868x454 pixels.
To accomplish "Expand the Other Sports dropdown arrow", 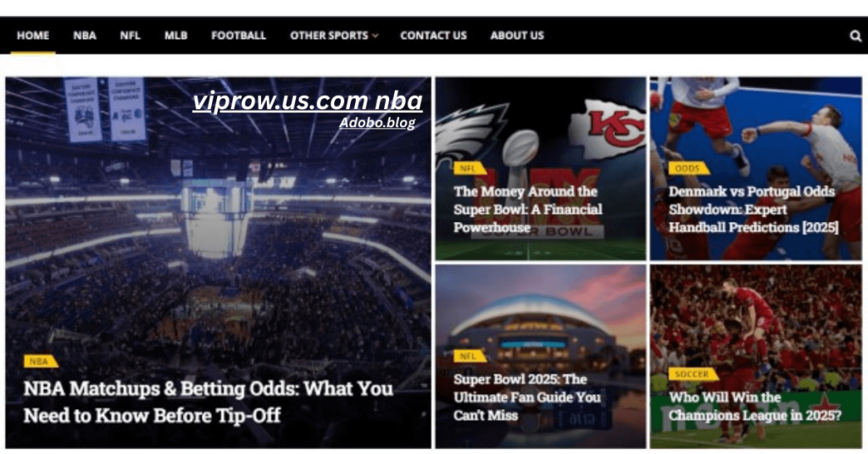I will tap(376, 36).
